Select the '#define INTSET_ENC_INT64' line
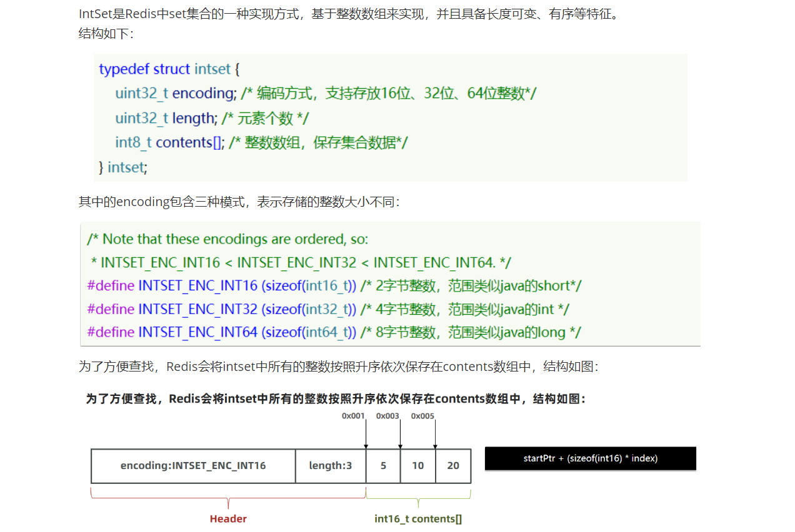 [334, 332]
